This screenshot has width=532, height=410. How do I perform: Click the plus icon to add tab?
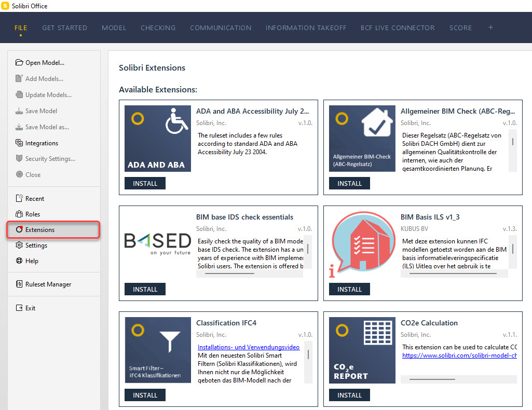[490, 28]
